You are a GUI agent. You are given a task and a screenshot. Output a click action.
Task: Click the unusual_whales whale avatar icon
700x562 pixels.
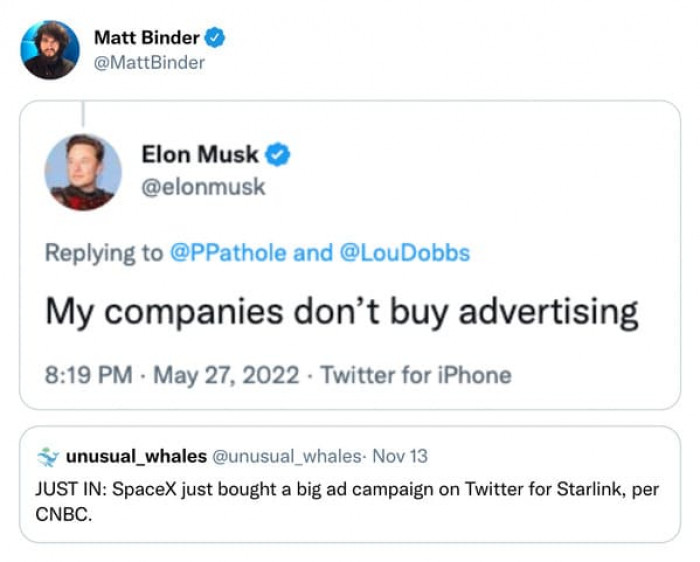tap(47, 456)
